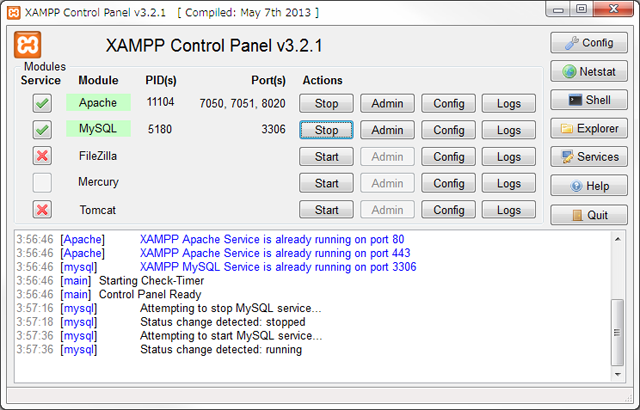Start the FileZilla module
Image resolution: width=640 pixels, height=410 pixels.
click(x=326, y=157)
